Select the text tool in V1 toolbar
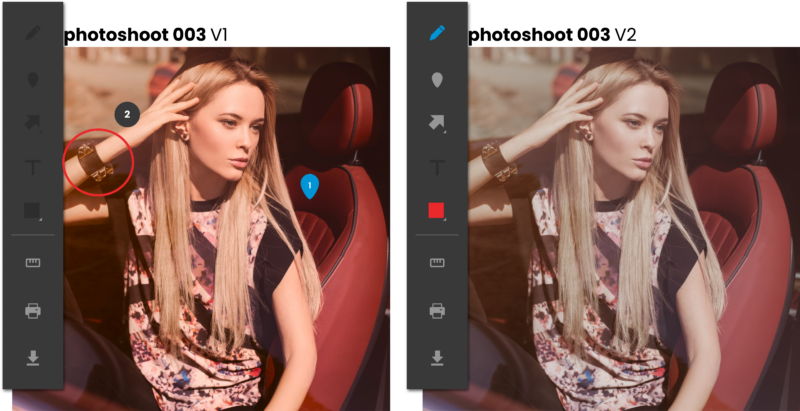 click(33, 167)
